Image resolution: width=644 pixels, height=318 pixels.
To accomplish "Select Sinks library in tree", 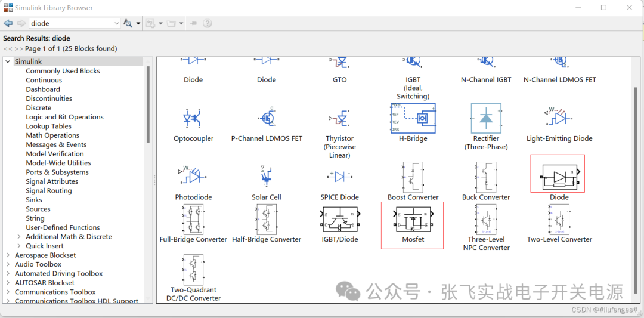I will (34, 200).
